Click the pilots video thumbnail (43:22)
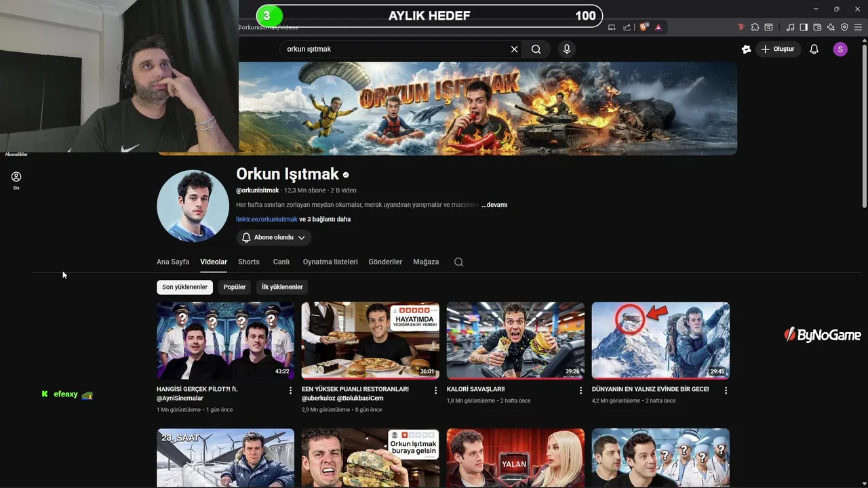This screenshot has height=488, width=868. (226, 340)
